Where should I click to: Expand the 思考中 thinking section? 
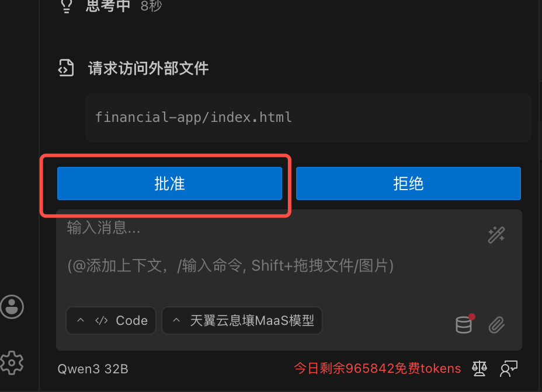click(x=108, y=5)
